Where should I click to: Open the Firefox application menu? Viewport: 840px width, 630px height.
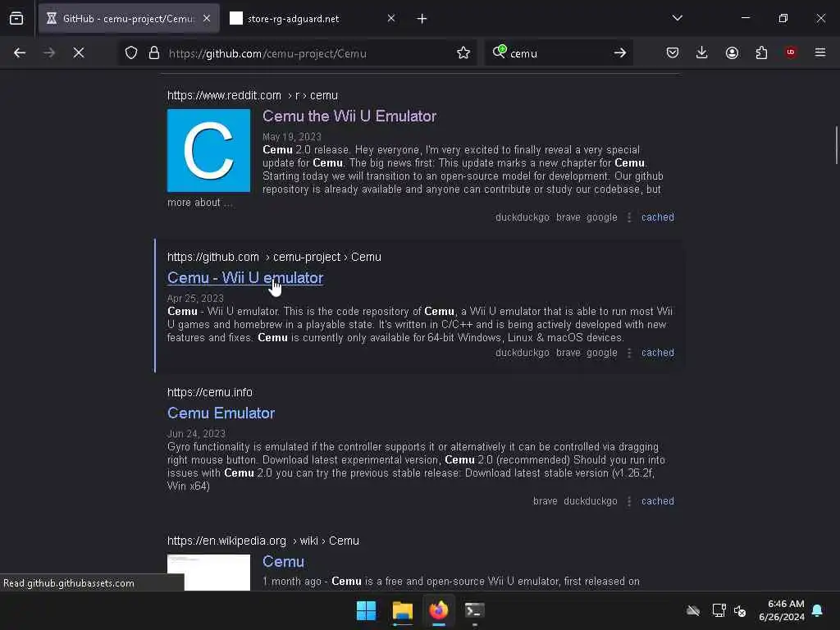pos(820,52)
